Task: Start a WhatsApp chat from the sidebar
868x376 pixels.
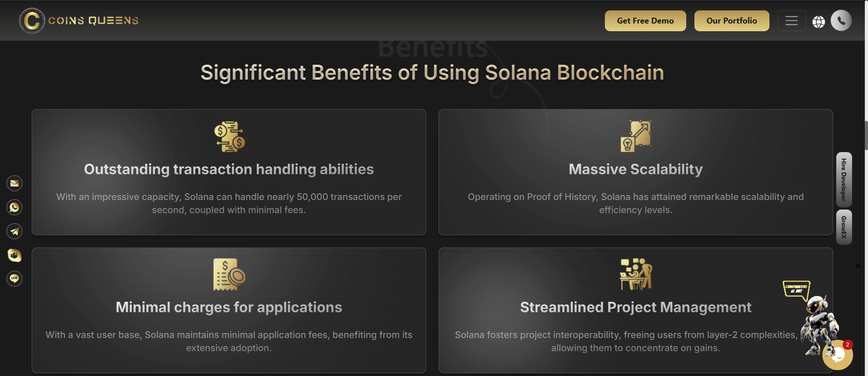Action: (x=14, y=207)
